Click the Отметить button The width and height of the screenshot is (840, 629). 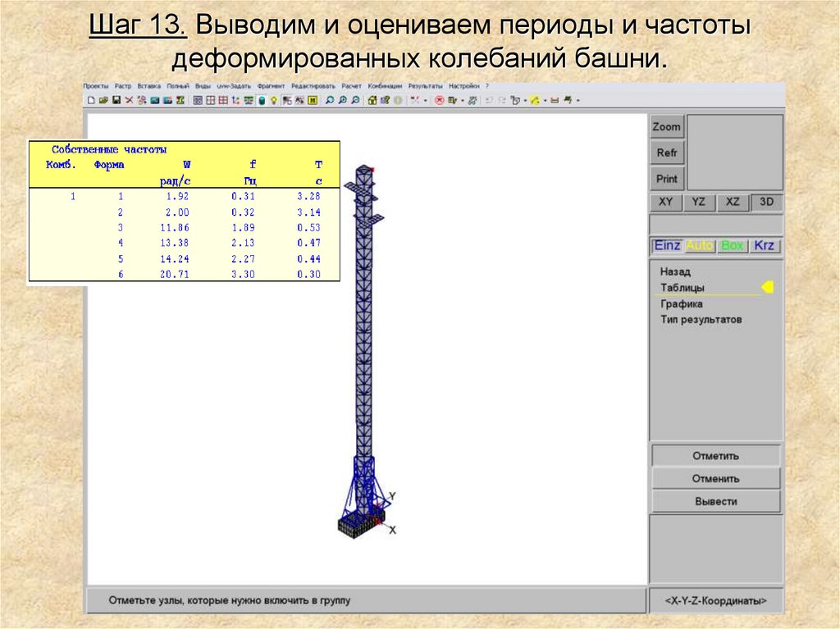(x=715, y=456)
